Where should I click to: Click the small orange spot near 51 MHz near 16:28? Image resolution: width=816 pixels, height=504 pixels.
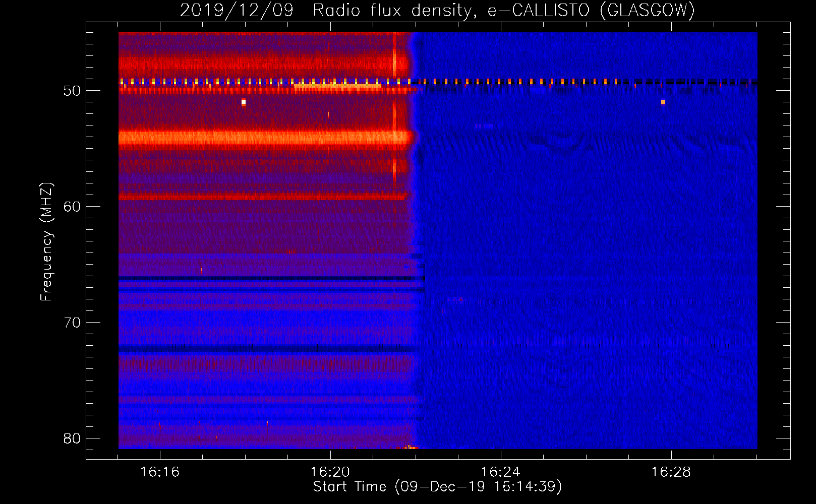coord(663,102)
